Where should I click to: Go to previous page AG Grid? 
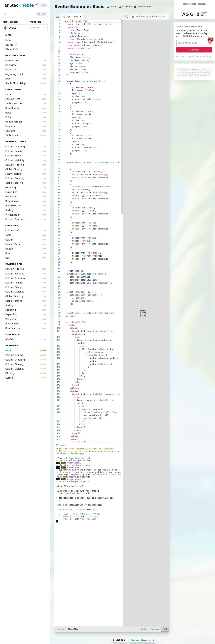click(x=120, y=640)
